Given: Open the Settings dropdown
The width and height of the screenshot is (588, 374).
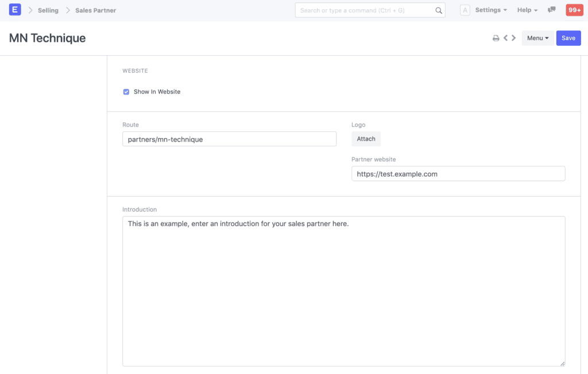Looking at the screenshot, I should pyautogui.click(x=491, y=10).
